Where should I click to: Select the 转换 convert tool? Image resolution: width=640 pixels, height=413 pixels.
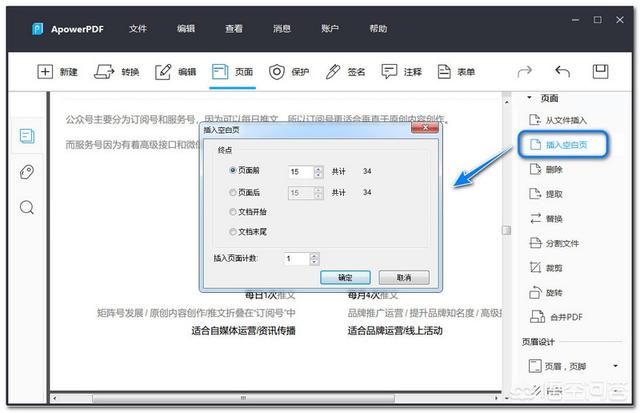tap(117, 72)
